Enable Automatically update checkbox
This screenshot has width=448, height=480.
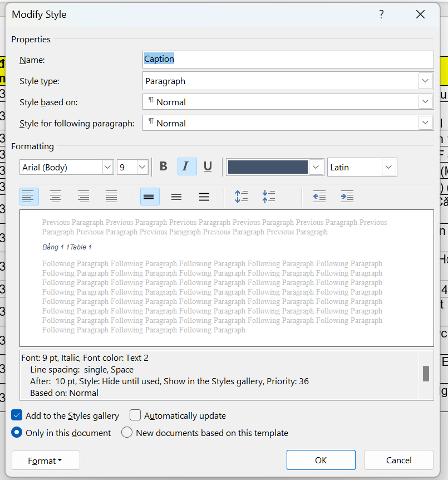point(135,415)
